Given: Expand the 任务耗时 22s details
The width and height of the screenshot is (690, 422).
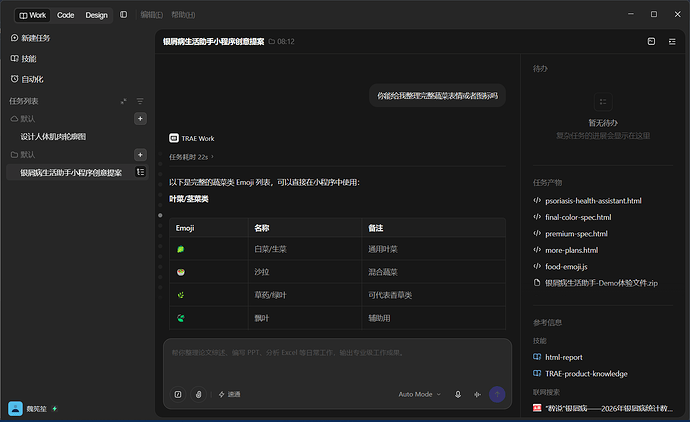Looking at the screenshot, I should click(x=191, y=157).
